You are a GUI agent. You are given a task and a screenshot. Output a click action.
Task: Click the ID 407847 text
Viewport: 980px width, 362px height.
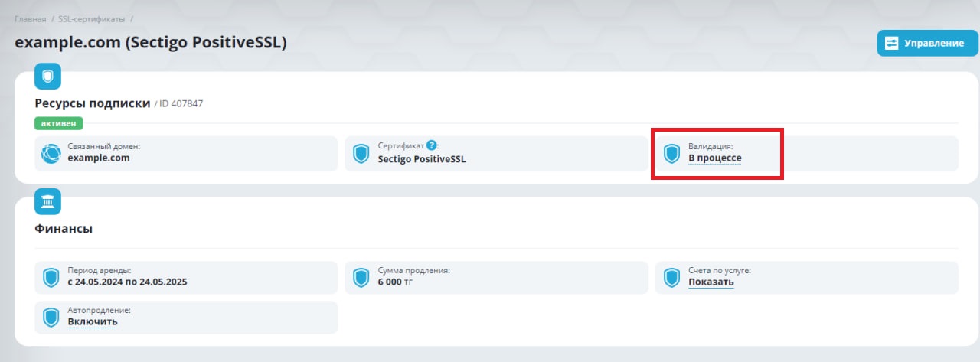(x=181, y=103)
